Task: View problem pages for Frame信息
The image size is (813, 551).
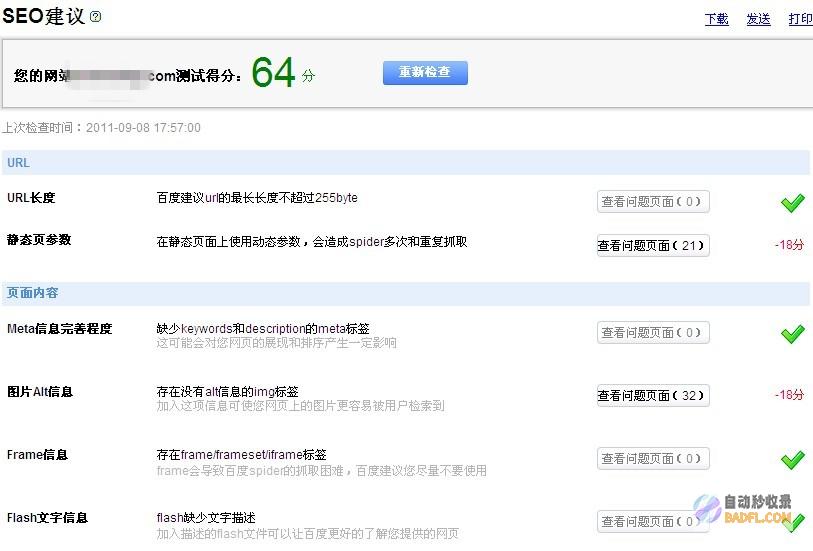Action: click(x=653, y=459)
